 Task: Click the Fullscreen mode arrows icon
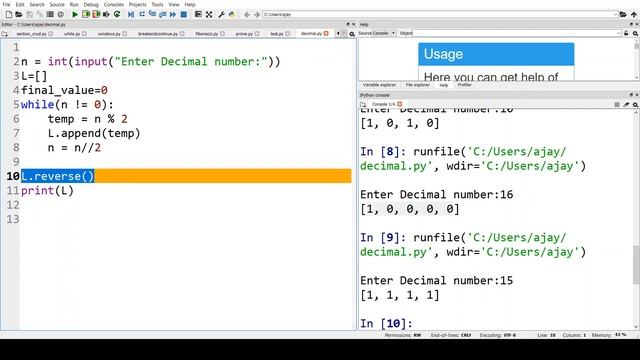click(209, 14)
